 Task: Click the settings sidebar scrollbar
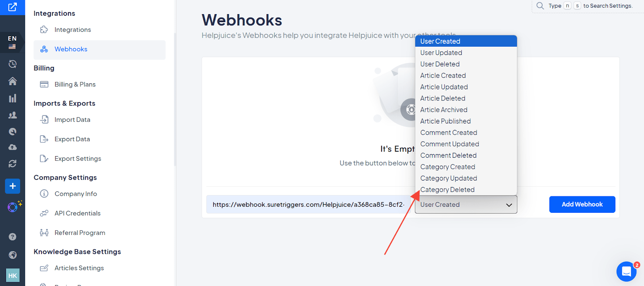[175, 99]
